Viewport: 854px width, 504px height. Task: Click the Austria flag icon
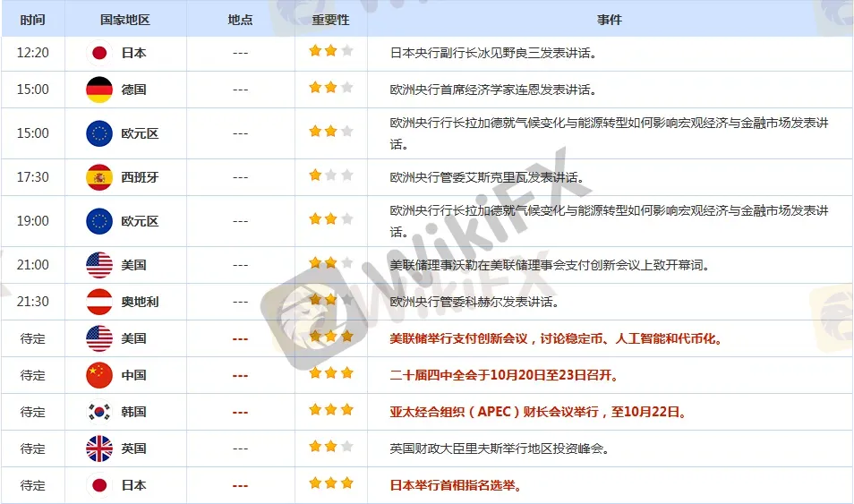click(x=99, y=302)
